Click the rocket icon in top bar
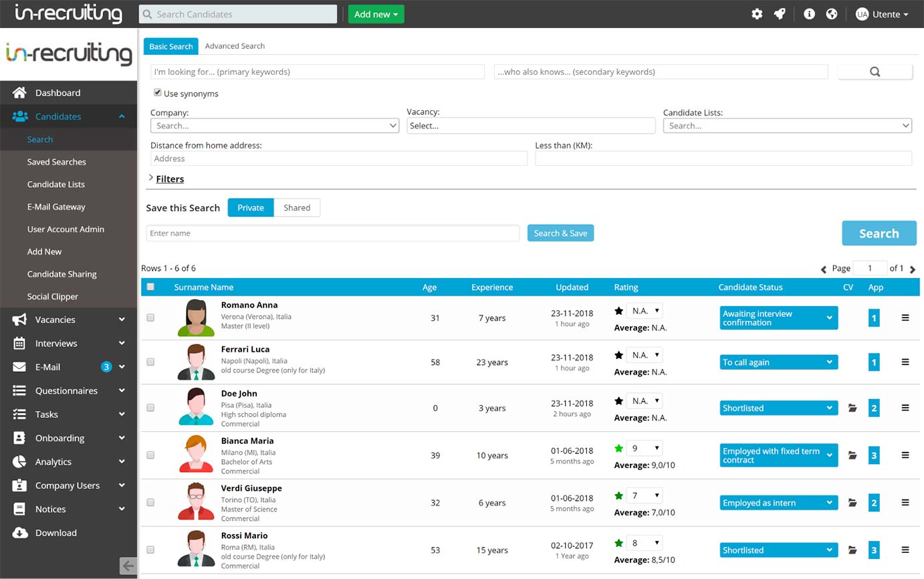This screenshot has height=579, width=924. coord(780,14)
